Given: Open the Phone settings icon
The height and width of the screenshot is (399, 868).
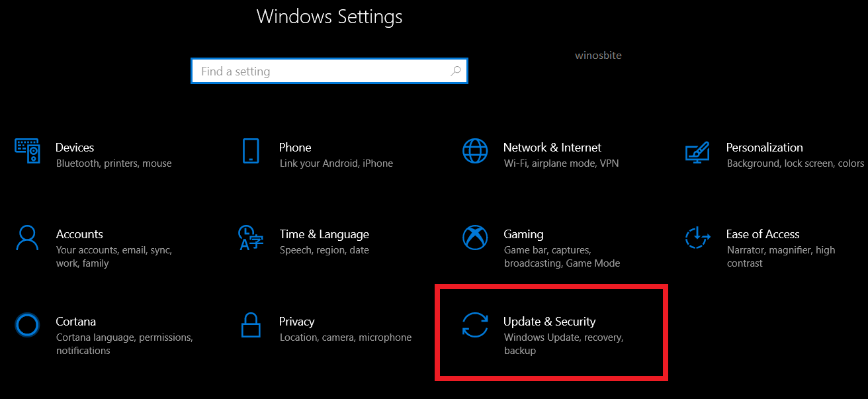Looking at the screenshot, I should (x=251, y=151).
